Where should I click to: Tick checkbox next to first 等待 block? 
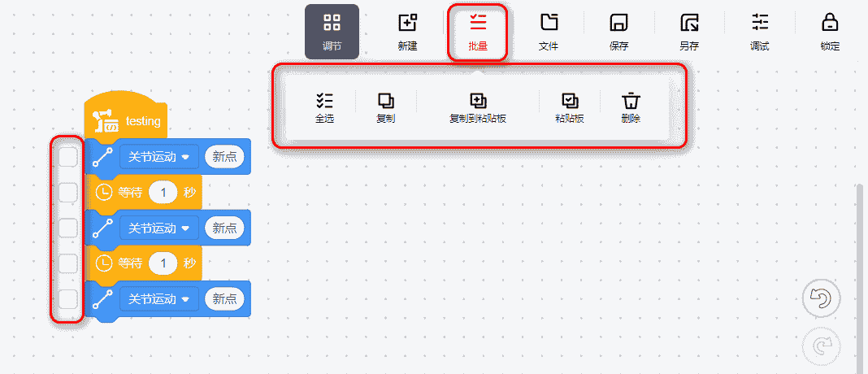point(67,193)
